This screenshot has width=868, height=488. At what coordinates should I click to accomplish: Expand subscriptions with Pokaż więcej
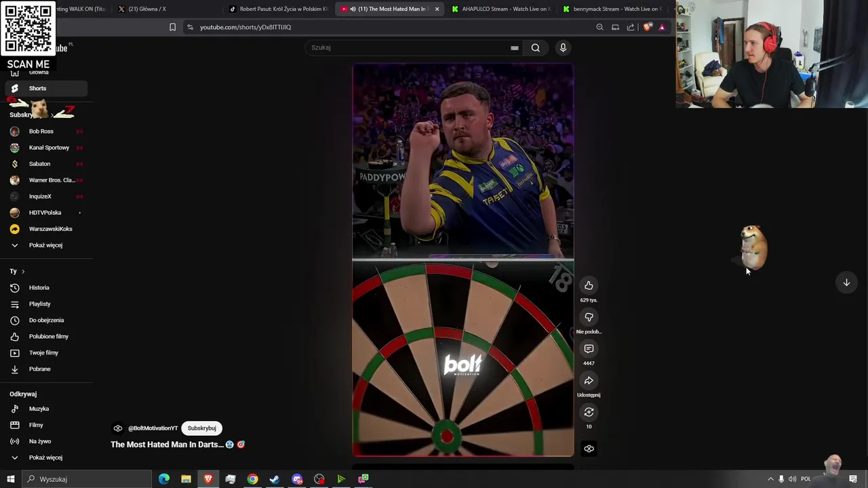click(46, 245)
